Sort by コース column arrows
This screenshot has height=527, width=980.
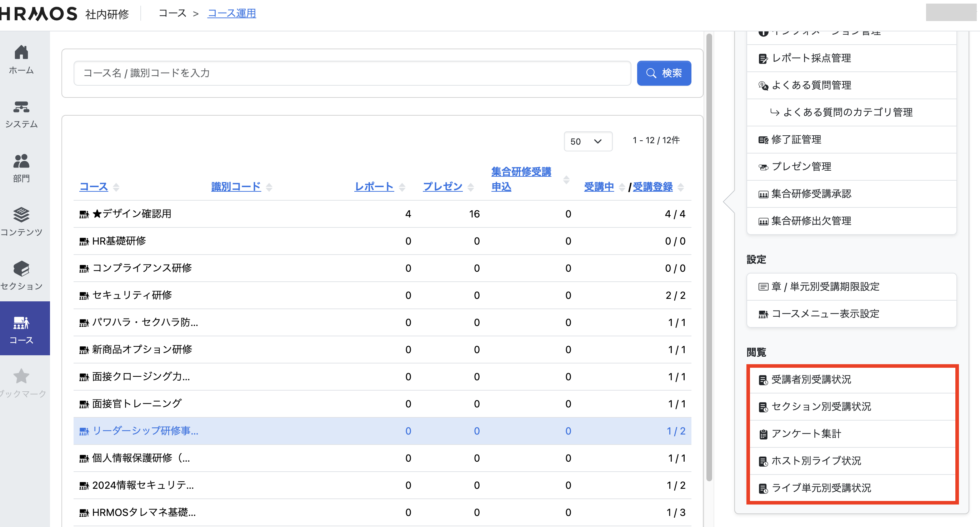(x=116, y=187)
